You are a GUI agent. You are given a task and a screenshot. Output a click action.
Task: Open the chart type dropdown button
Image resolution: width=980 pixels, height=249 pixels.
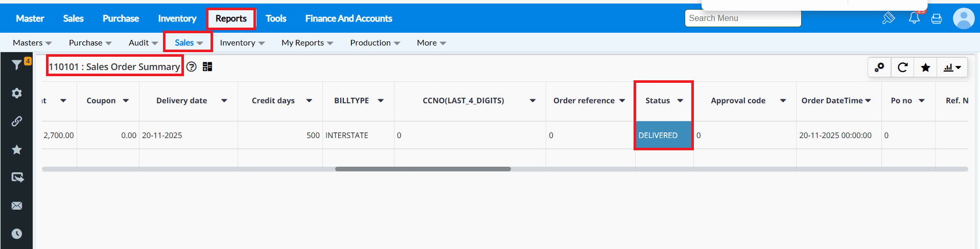point(952,67)
